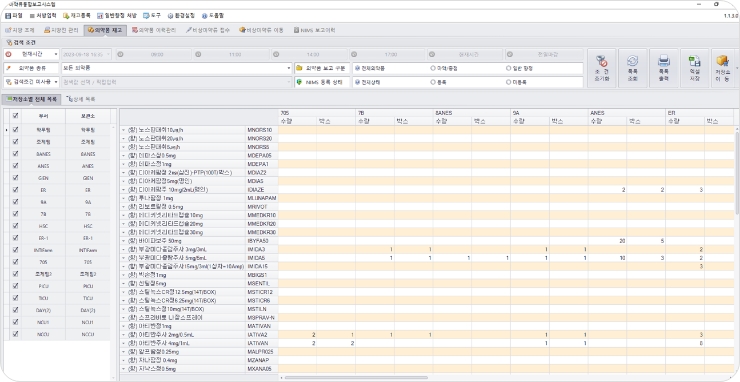Uncheck the 8ANES department checkbox

[16, 153]
